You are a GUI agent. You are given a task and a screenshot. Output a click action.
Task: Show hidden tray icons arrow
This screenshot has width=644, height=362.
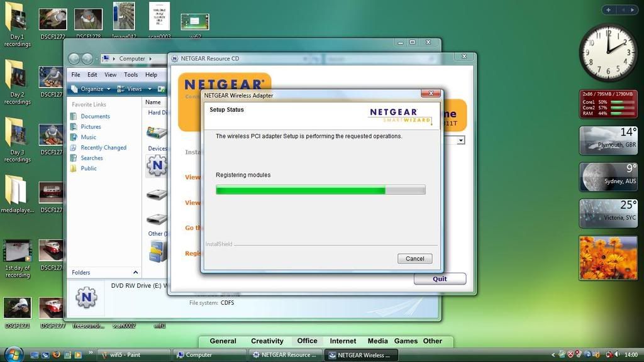pos(553,354)
